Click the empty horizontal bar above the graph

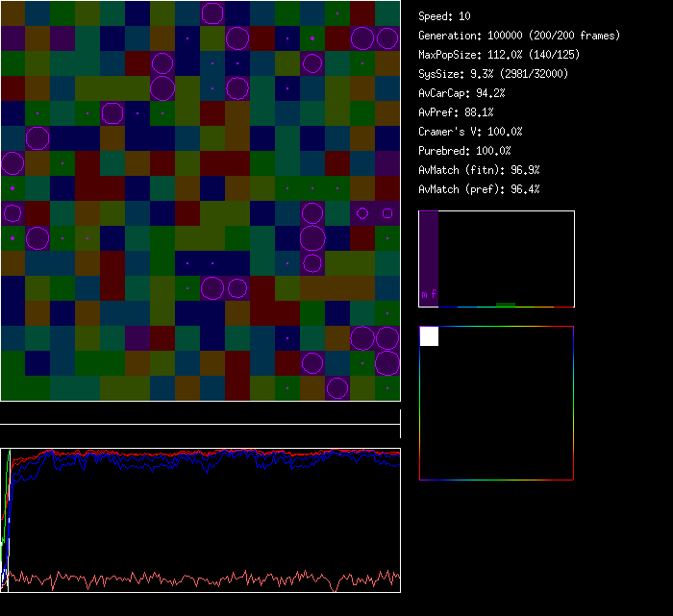click(x=200, y=416)
